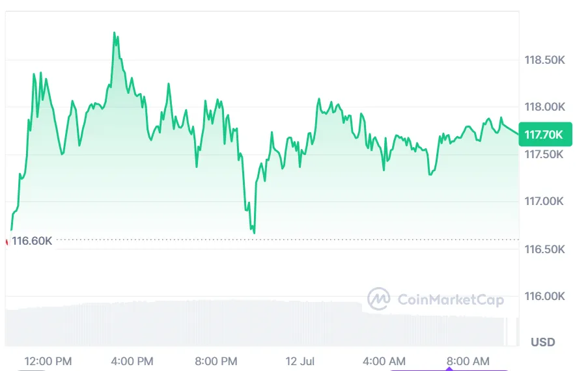Click the USD currency label
588x371 pixels.
[x=542, y=342]
